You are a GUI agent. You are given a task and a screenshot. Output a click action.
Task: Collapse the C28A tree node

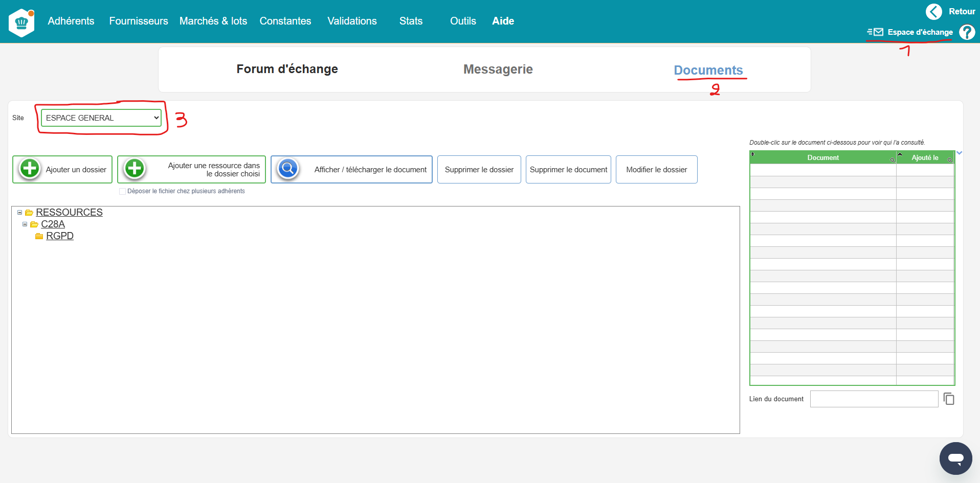point(25,224)
